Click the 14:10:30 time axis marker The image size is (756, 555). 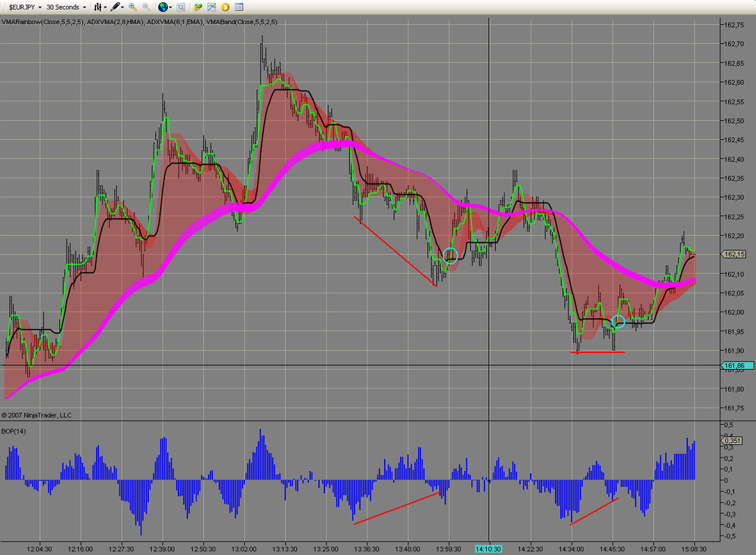pyautogui.click(x=488, y=549)
